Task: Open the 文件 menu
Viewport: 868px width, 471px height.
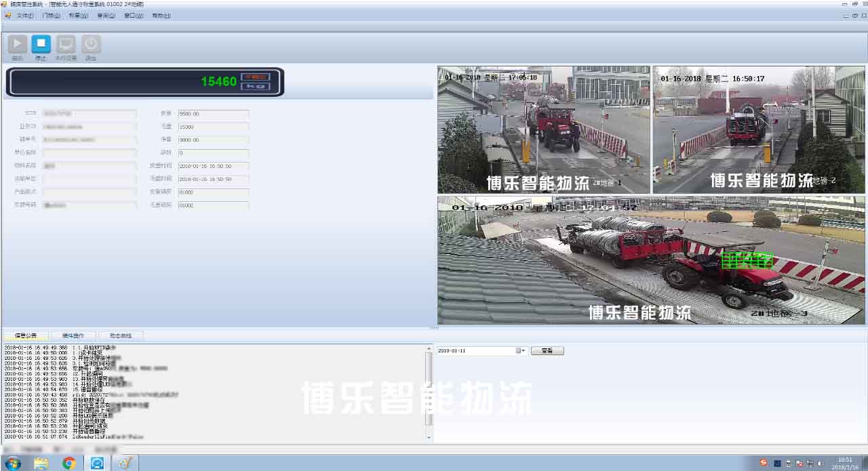Action: 25,15
